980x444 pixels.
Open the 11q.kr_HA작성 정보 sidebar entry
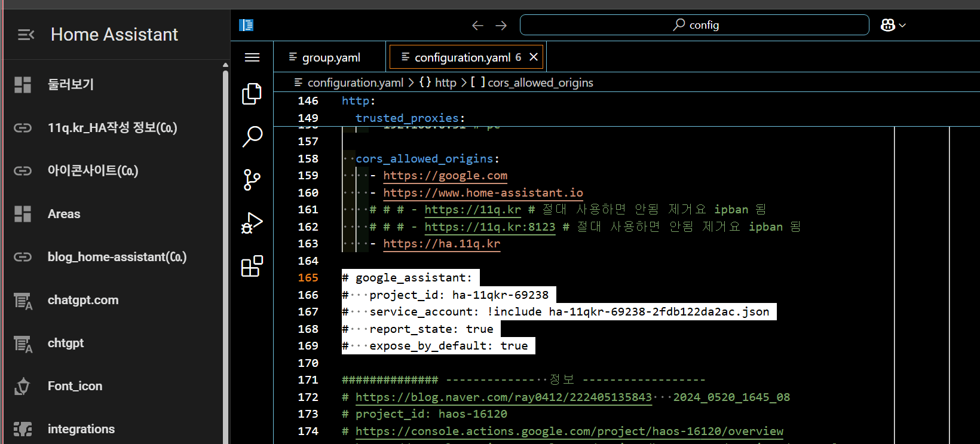111,128
